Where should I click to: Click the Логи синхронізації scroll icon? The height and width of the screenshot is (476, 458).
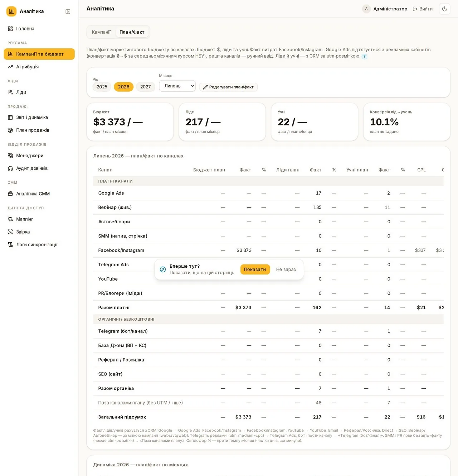[10, 245]
